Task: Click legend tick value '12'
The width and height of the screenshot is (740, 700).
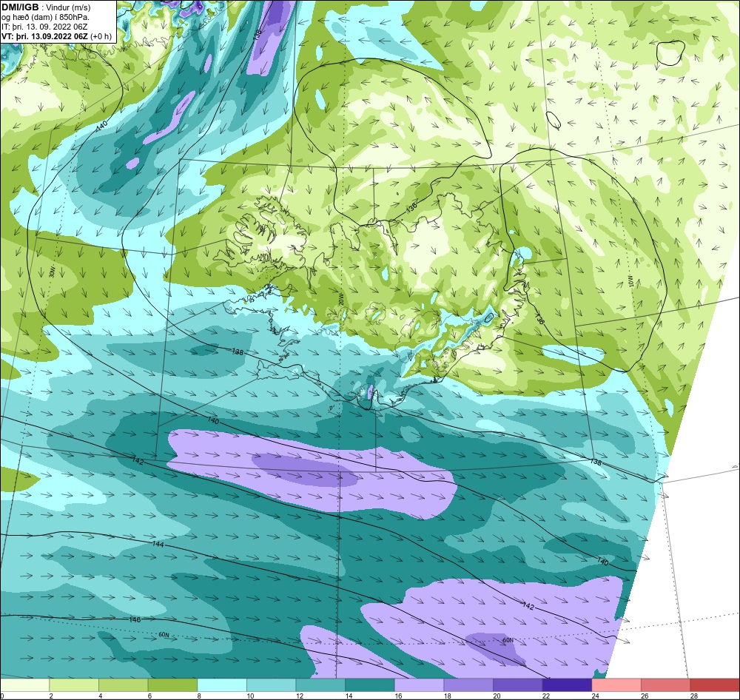Action: 300,696
